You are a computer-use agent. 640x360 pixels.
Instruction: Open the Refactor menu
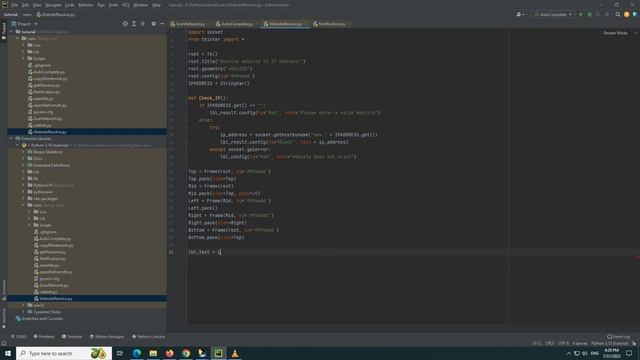point(86,5)
